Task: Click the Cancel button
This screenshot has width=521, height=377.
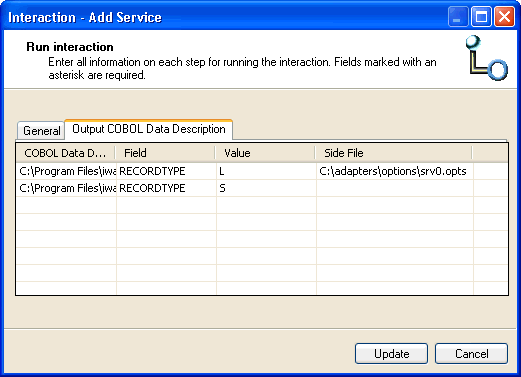Action: (x=471, y=354)
